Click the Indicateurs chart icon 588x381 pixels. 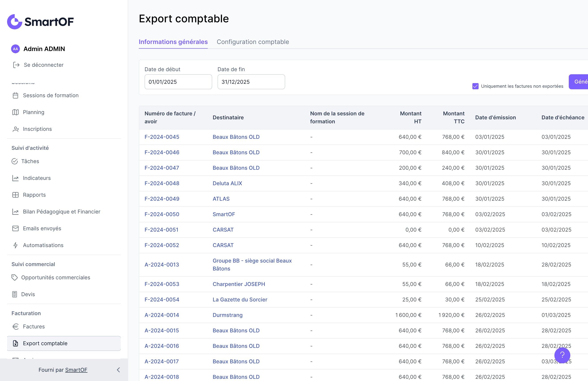click(x=15, y=178)
